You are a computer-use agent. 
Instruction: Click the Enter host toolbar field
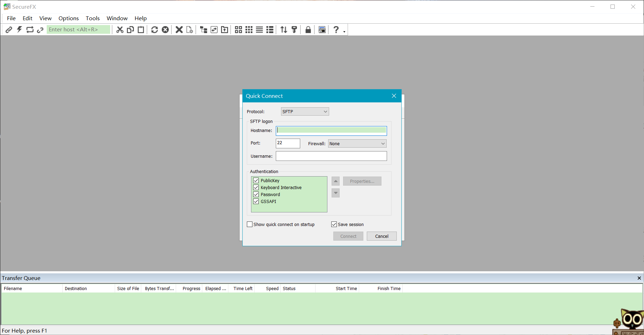click(x=78, y=30)
